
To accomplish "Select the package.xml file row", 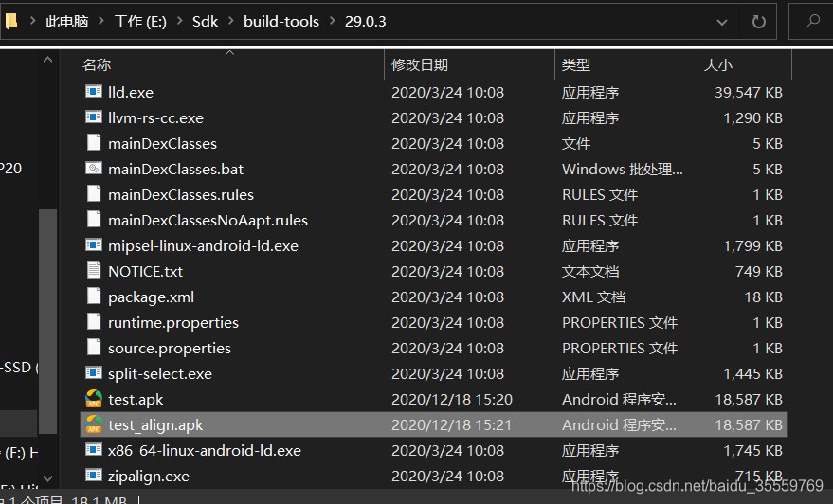I will coord(433,297).
